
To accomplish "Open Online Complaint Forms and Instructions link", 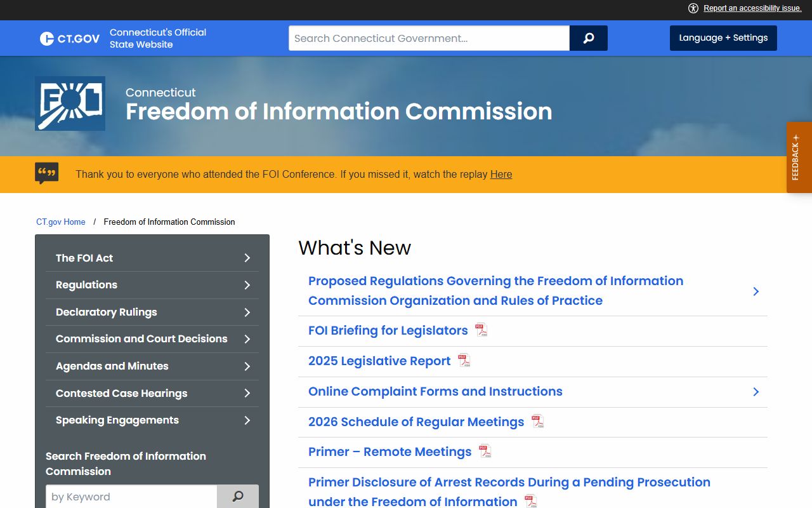I will [x=435, y=391].
